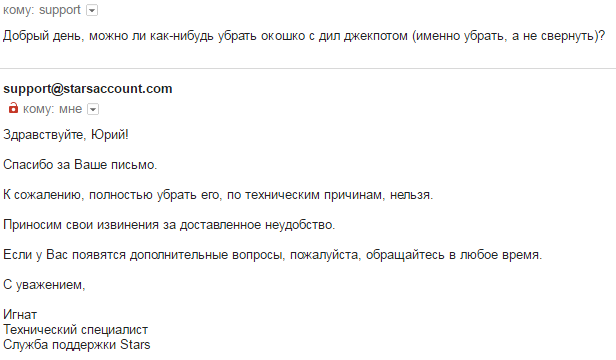Click the line 'Спасибо за Ваше письмо.'
The image size is (616, 360).
(x=80, y=165)
